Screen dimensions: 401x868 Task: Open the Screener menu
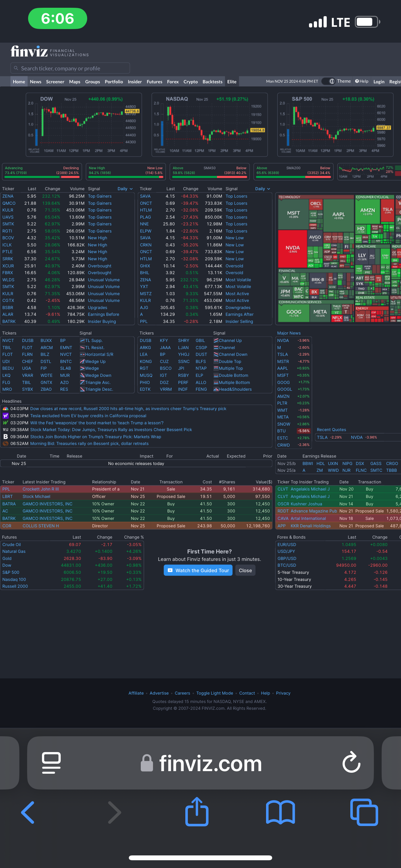click(55, 82)
